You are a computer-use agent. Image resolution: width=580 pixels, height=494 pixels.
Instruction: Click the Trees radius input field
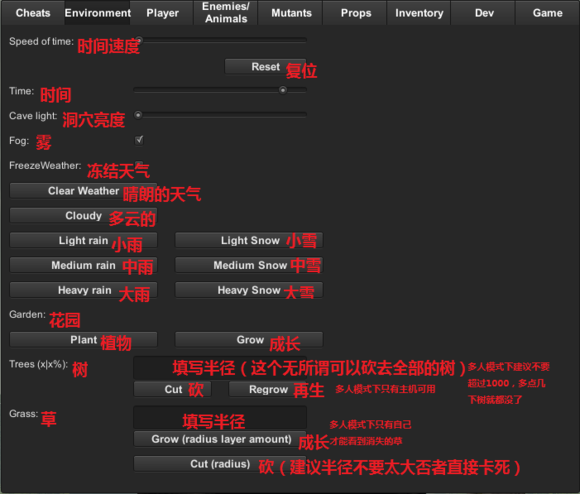[x=220, y=368]
